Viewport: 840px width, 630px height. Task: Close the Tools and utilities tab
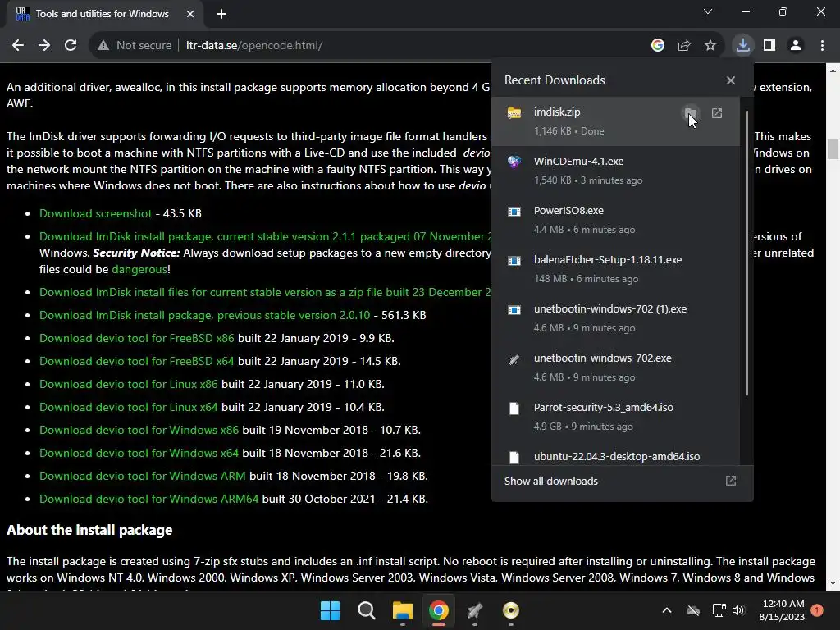click(x=190, y=14)
